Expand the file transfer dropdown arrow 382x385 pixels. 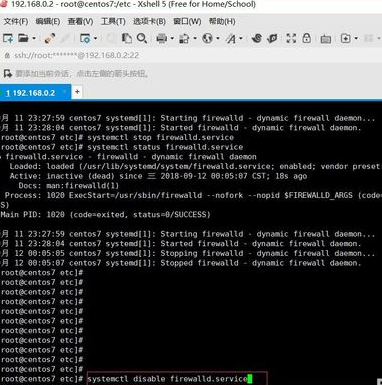[195, 39]
